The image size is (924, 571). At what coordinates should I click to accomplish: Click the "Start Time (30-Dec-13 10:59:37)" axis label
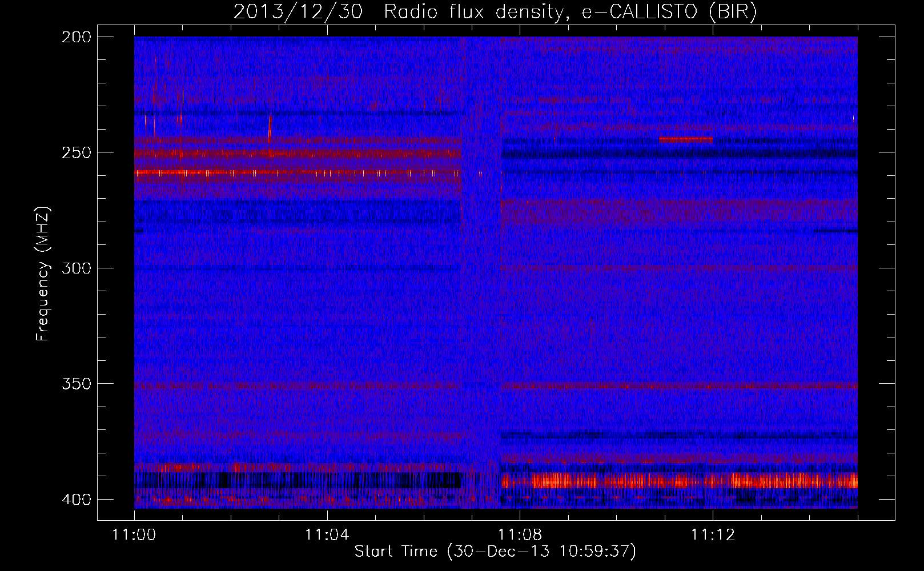click(x=495, y=552)
